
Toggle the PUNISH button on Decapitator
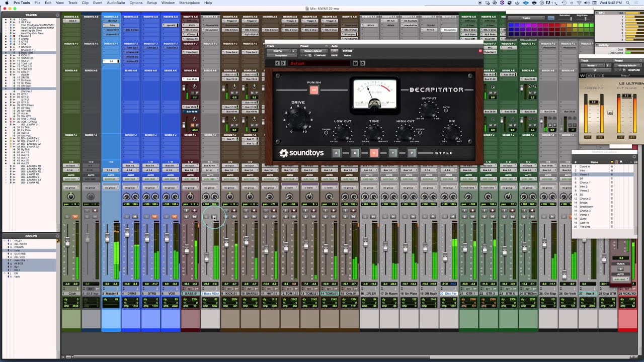(x=314, y=90)
